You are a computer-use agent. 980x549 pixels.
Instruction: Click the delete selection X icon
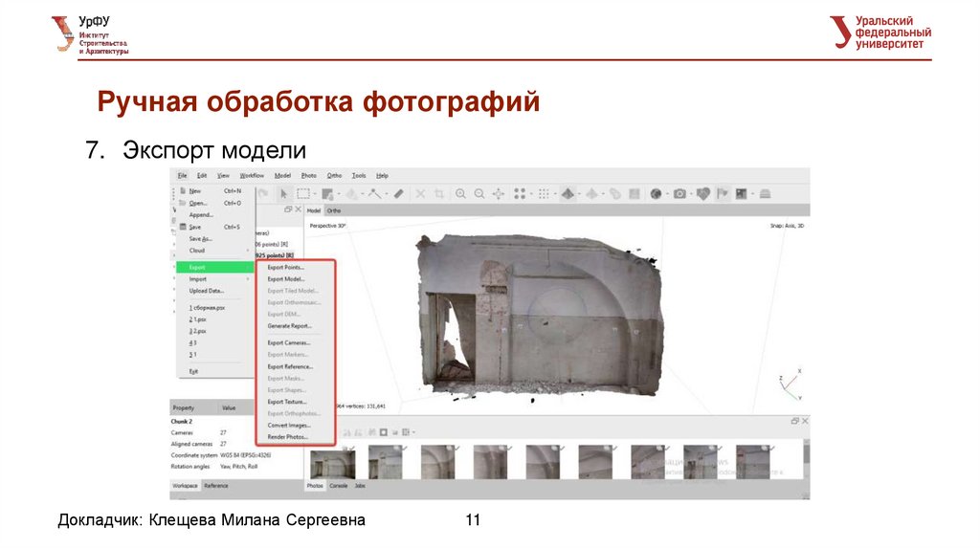click(420, 193)
